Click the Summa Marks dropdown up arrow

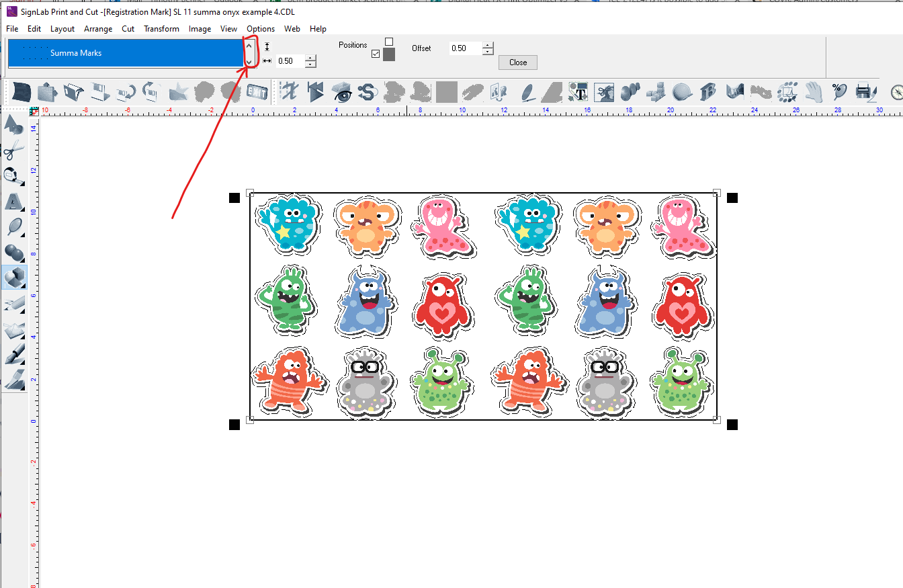click(x=249, y=47)
